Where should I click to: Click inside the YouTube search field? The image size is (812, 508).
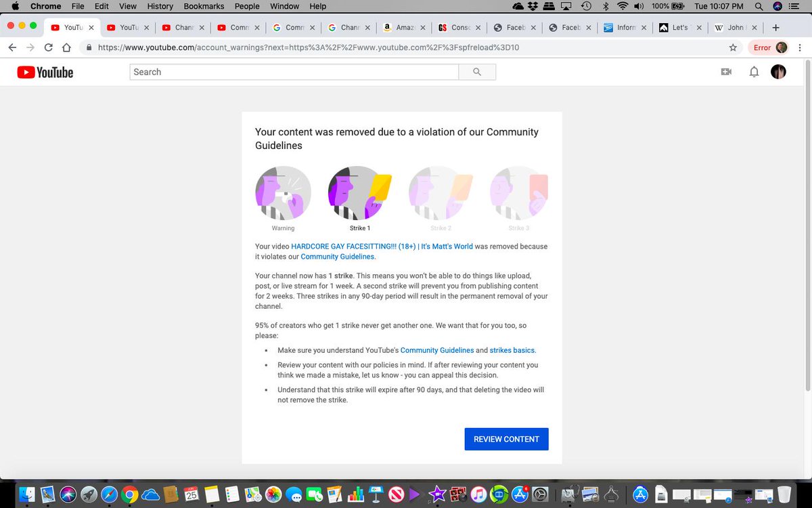point(294,72)
